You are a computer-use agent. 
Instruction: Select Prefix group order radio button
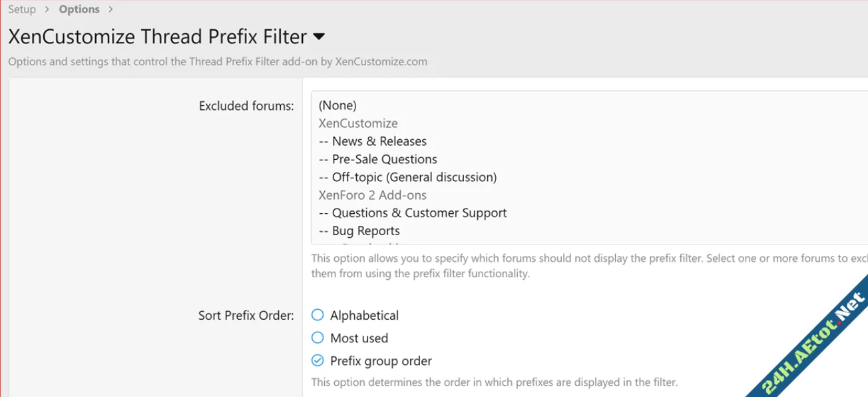[x=318, y=360]
